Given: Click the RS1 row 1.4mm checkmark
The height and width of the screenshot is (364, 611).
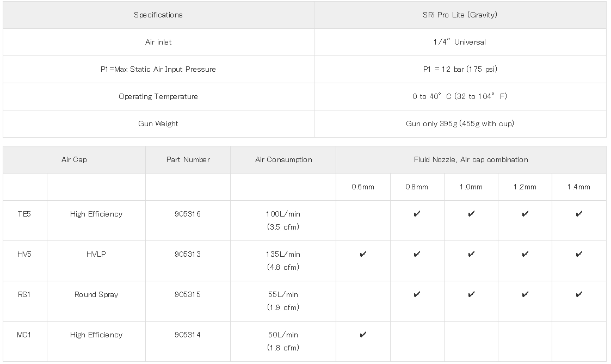Looking at the screenshot, I should 579,294.
